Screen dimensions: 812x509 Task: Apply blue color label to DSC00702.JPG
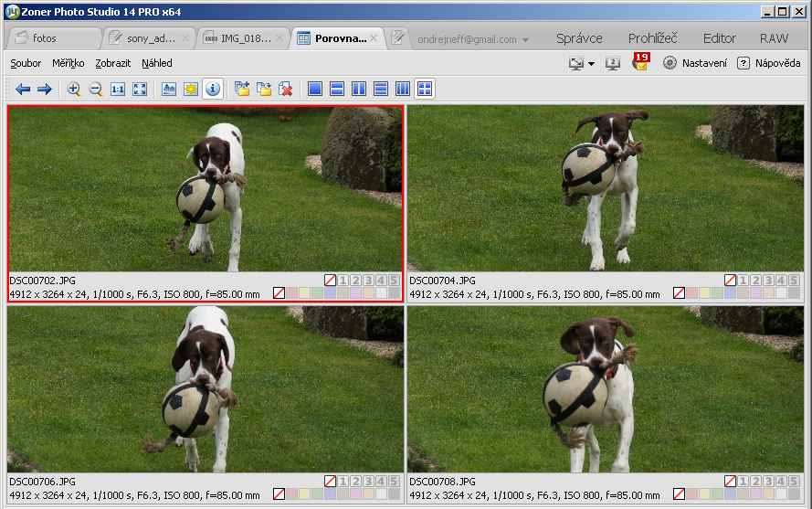[x=330, y=293]
